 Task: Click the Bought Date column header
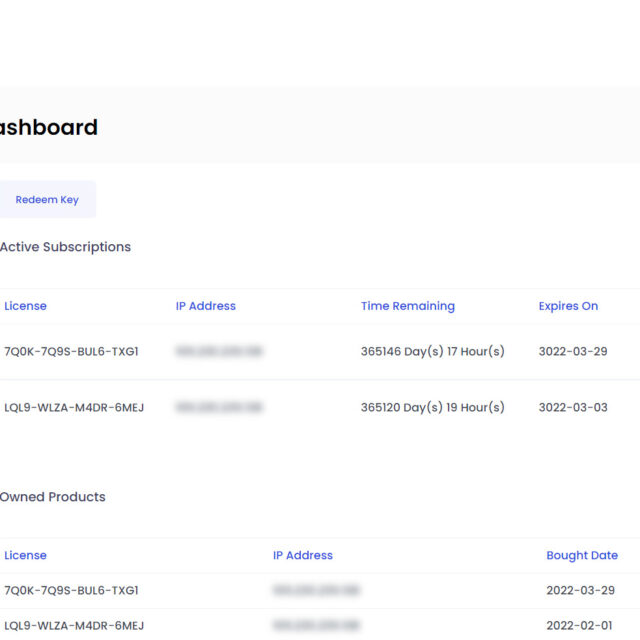[x=582, y=555]
